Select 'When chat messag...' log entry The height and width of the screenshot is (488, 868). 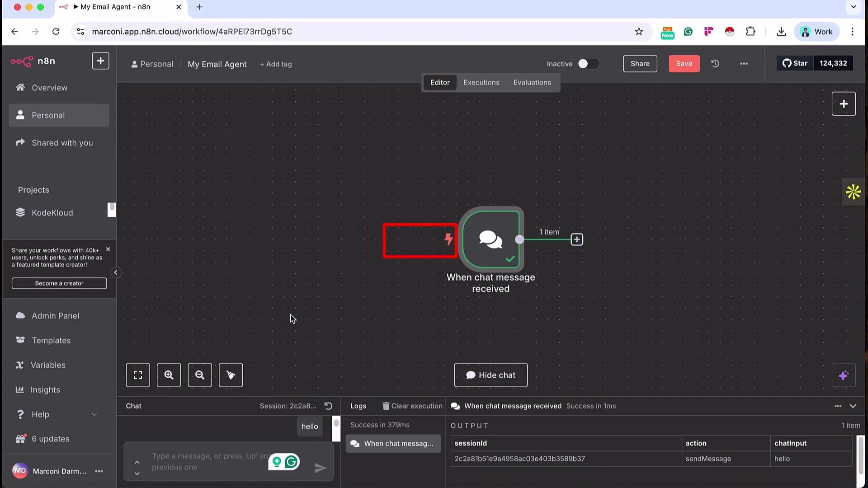coord(393,444)
